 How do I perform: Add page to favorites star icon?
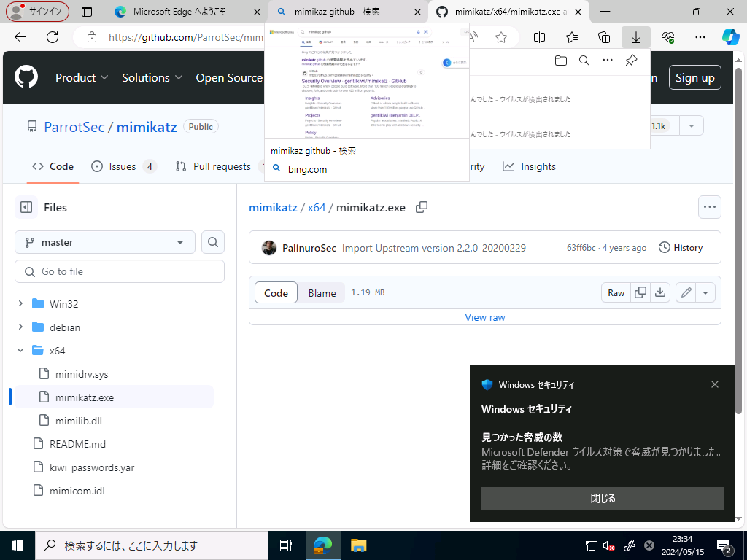coord(501,37)
